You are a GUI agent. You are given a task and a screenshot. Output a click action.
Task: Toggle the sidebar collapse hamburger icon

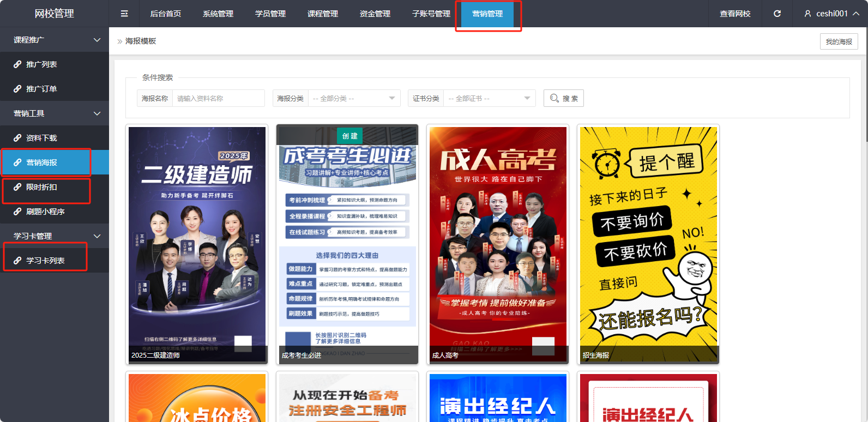tap(124, 14)
